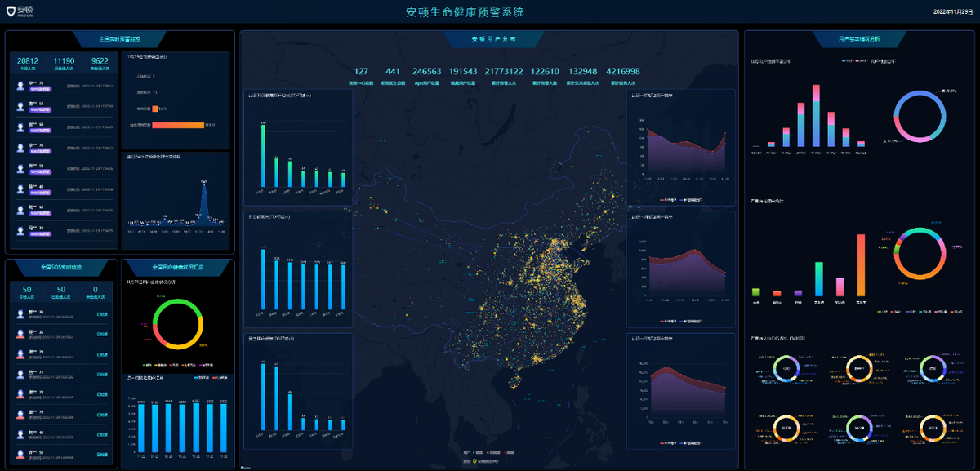Select the 用户基本情况分析 panel header

(859, 38)
